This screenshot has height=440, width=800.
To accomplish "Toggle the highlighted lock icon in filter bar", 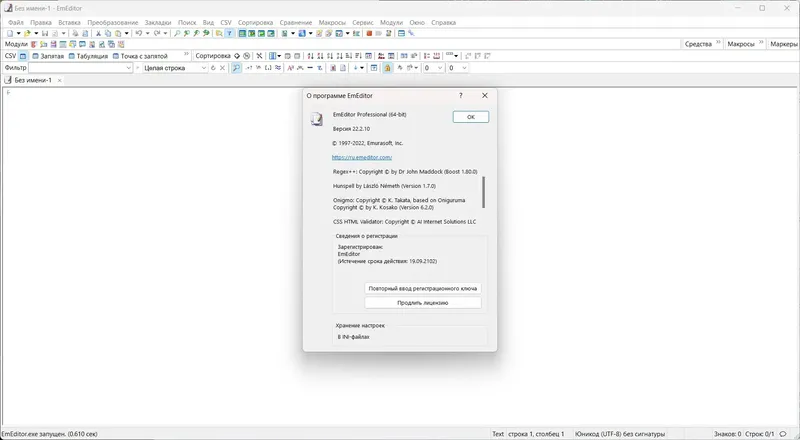I will [387, 68].
